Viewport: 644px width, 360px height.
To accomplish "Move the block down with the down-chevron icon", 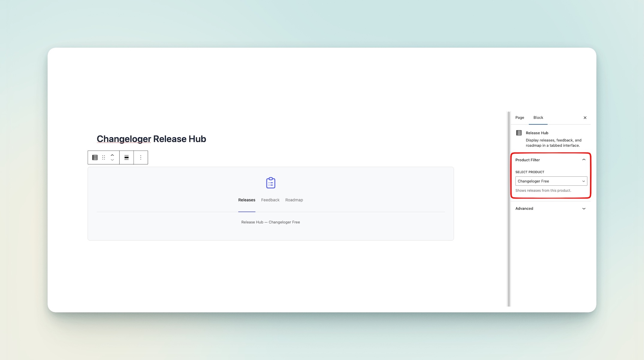I will pyautogui.click(x=112, y=160).
